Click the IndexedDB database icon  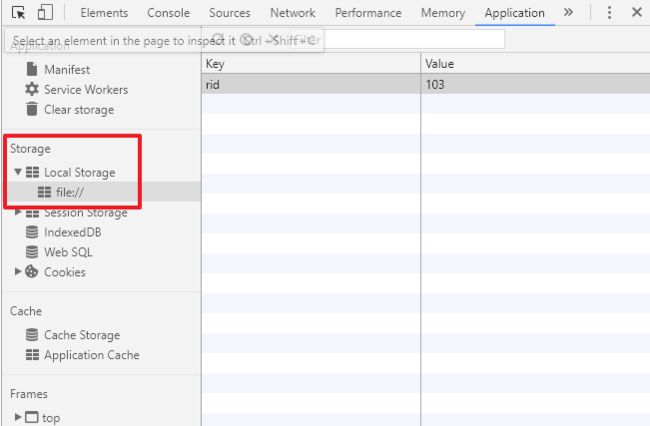click(x=32, y=232)
